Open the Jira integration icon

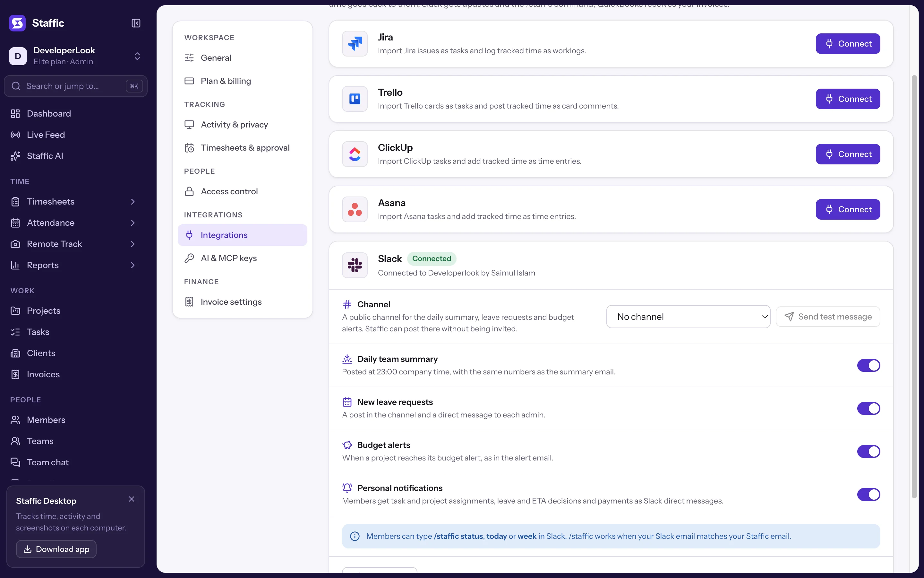point(355,44)
